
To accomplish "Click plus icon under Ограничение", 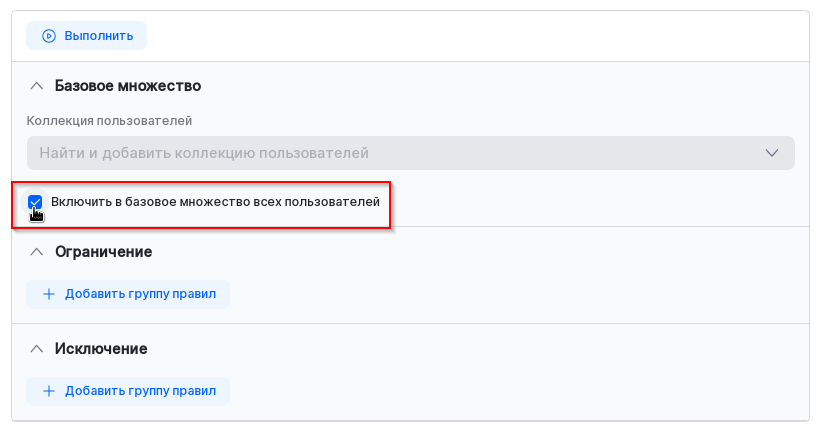I will click(49, 294).
